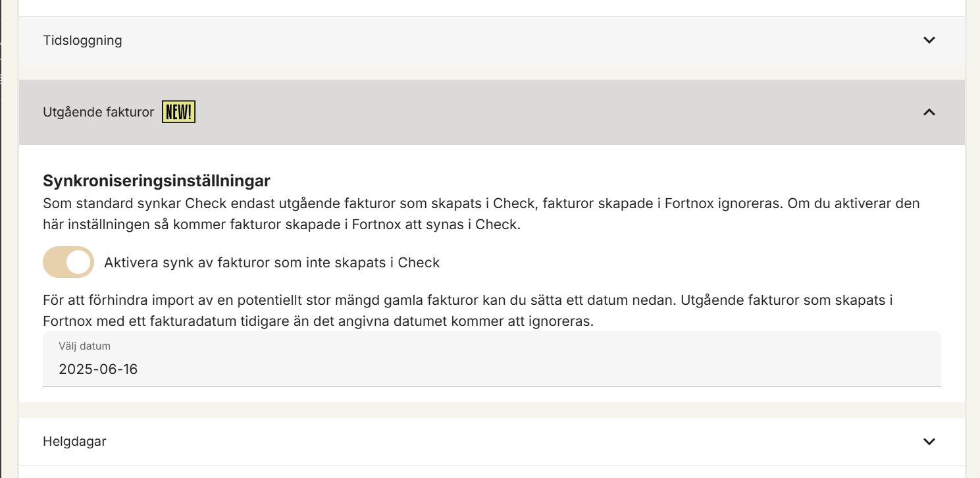Image resolution: width=980 pixels, height=478 pixels.
Task: Click the label Aktivera synk av fakturor
Action: [272, 263]
